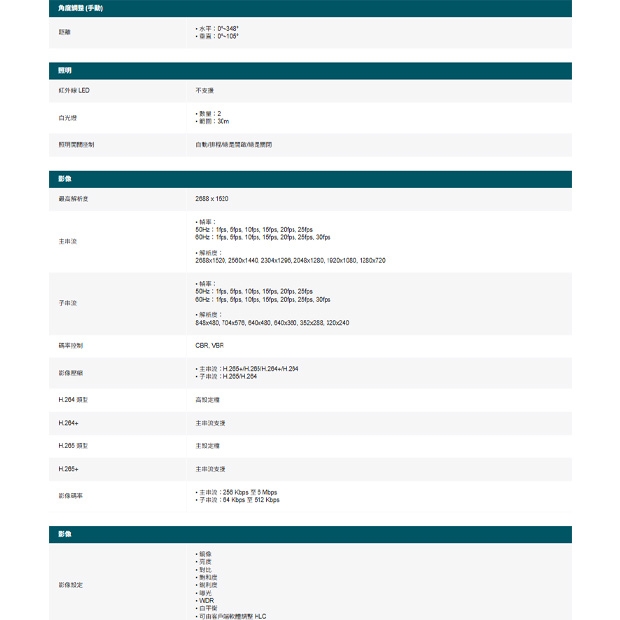Select the 紅外線 LED row label
Screen dimensions: 620x620
pyautogui.click(x=74, y=91)
